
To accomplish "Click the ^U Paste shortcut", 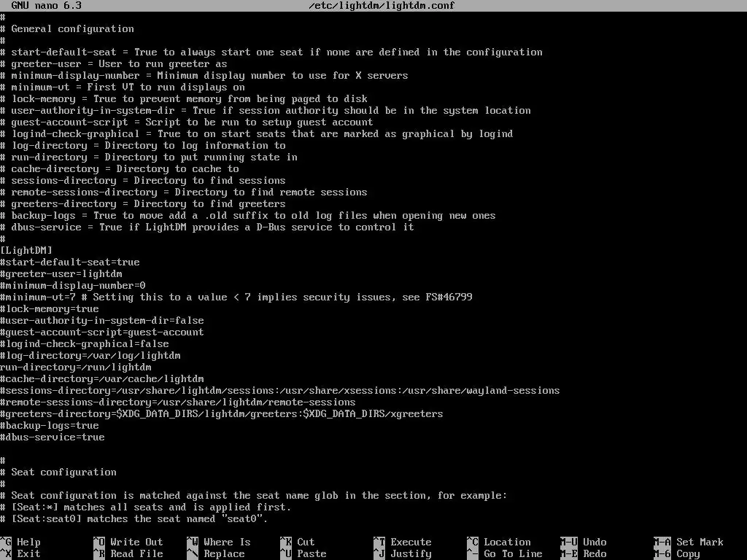I will click(303, 554).
